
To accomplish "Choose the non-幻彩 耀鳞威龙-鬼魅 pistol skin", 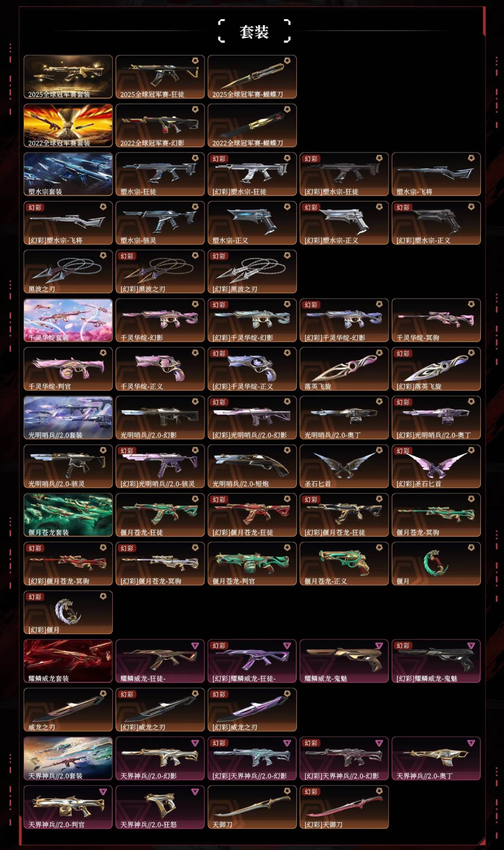I will click(344, 661).
